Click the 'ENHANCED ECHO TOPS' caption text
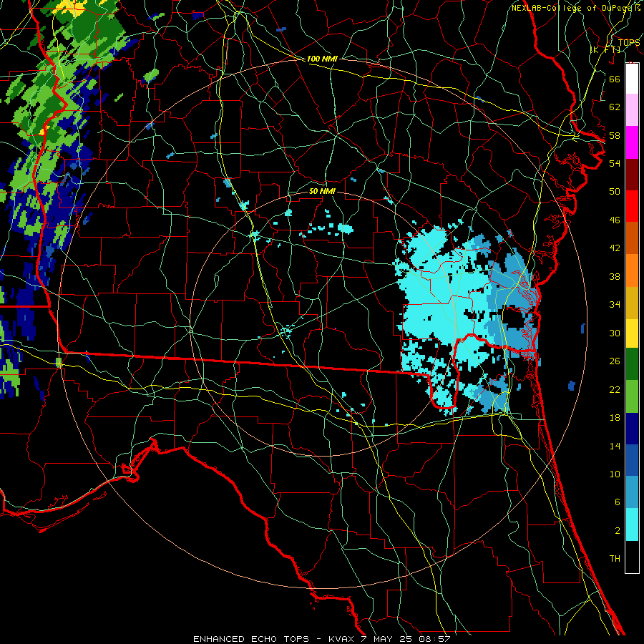 point(251,639)
